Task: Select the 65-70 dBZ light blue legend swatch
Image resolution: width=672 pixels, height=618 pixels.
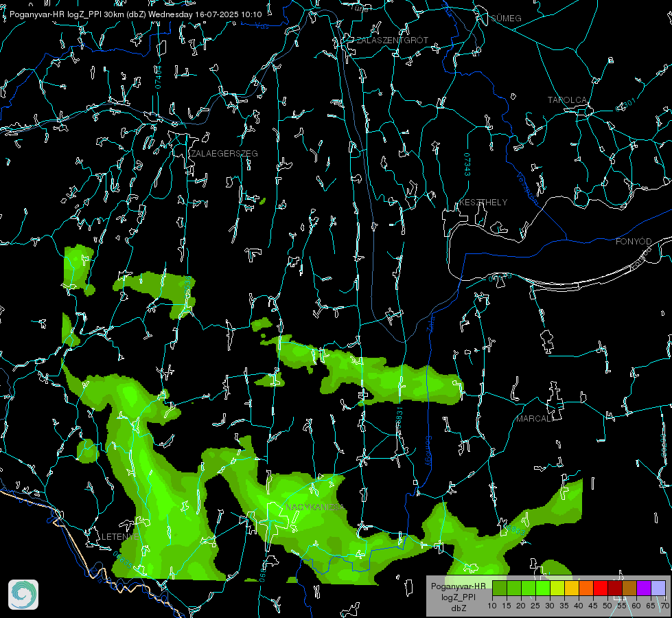Action: click(658, 588)
